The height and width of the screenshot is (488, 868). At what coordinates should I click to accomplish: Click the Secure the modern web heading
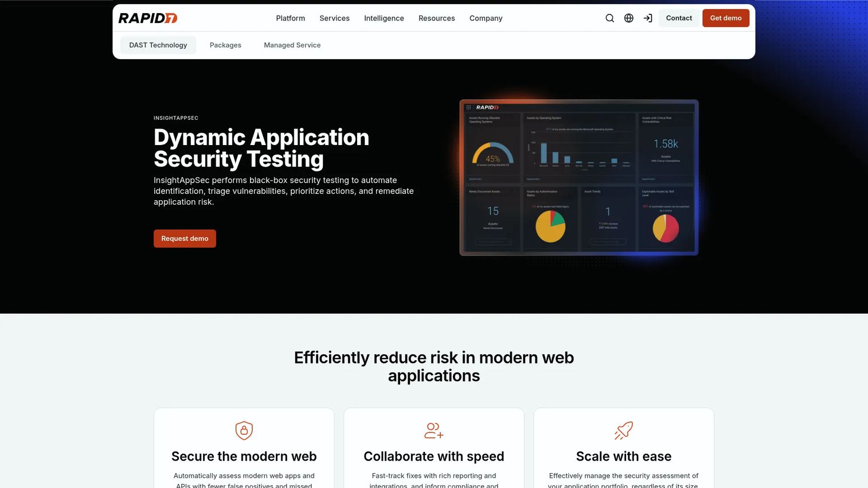pyautogui.click(x=244, y=456)
